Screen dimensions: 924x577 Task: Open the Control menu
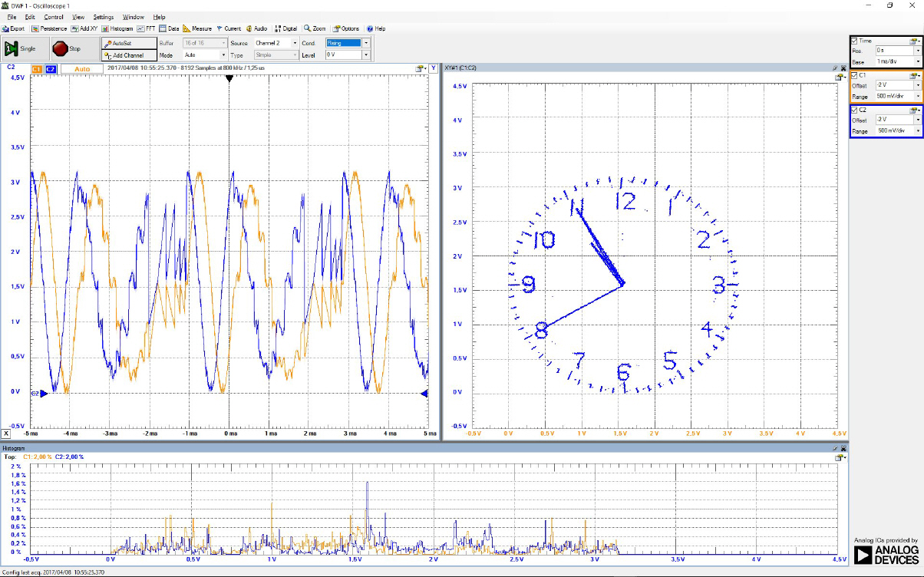click(x=54, y=17)
